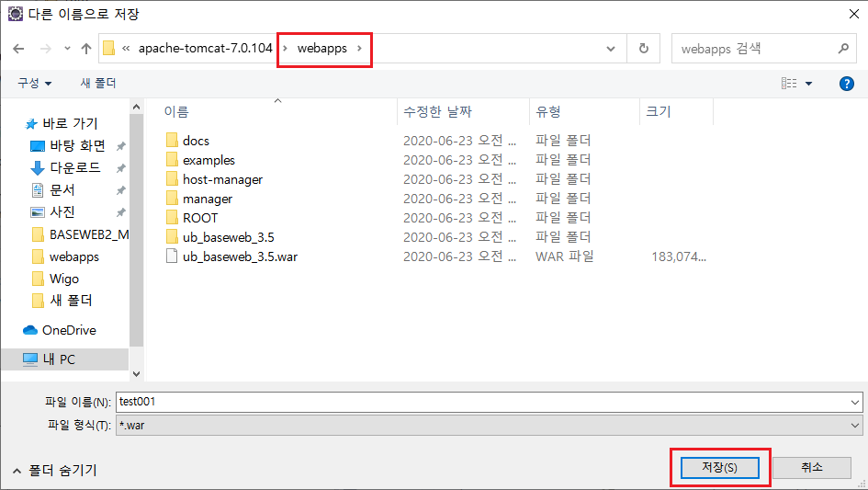Expand chevron after webapps breadcrumb

click(359, 48)
